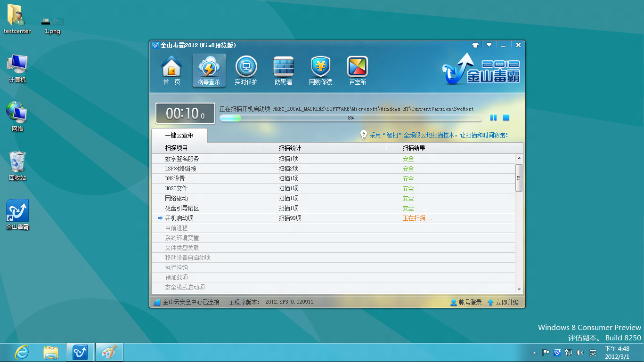Click the network tray icon
This screenshot has height=362, width=644.
[x=569, y=352]
